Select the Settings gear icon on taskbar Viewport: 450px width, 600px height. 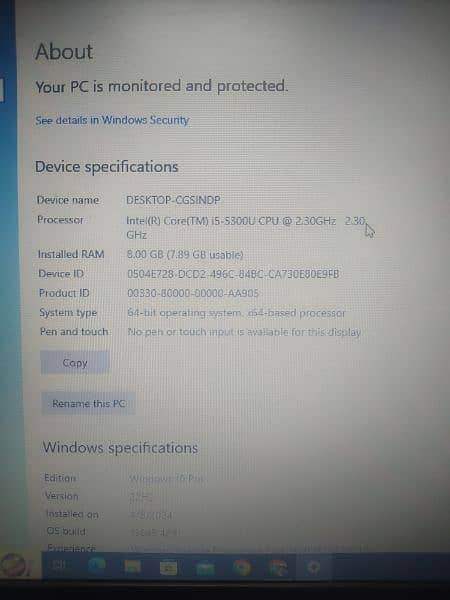[x=313, y=567]
